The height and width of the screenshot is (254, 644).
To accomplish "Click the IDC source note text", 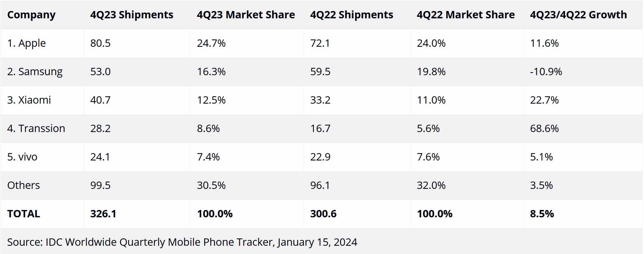I will point(182,242).
